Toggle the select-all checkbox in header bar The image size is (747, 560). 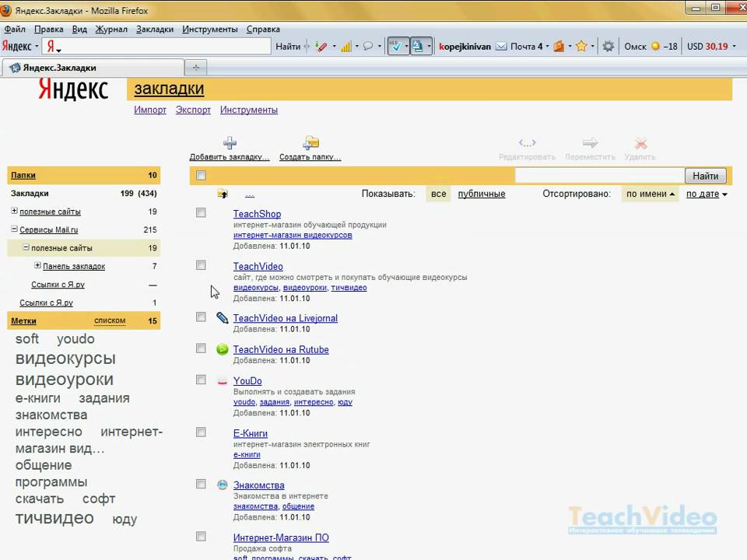pyautogui.click(x=201, y=175)
